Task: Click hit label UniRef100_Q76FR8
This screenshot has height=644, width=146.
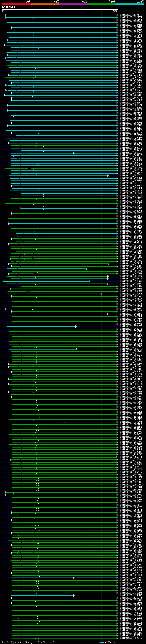Action: click(x=131, y=25)
